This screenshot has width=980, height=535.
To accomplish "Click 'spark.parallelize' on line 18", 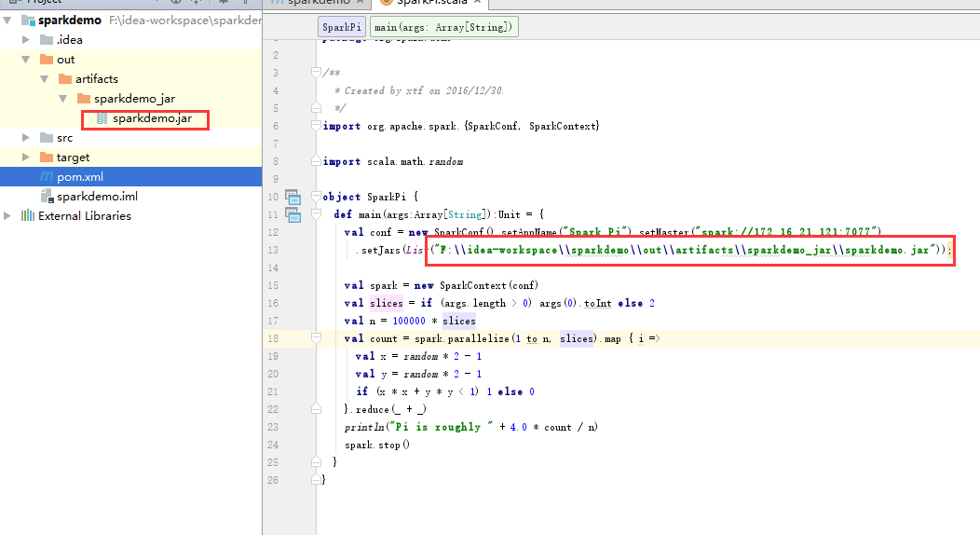I will (x=462, y=338).
